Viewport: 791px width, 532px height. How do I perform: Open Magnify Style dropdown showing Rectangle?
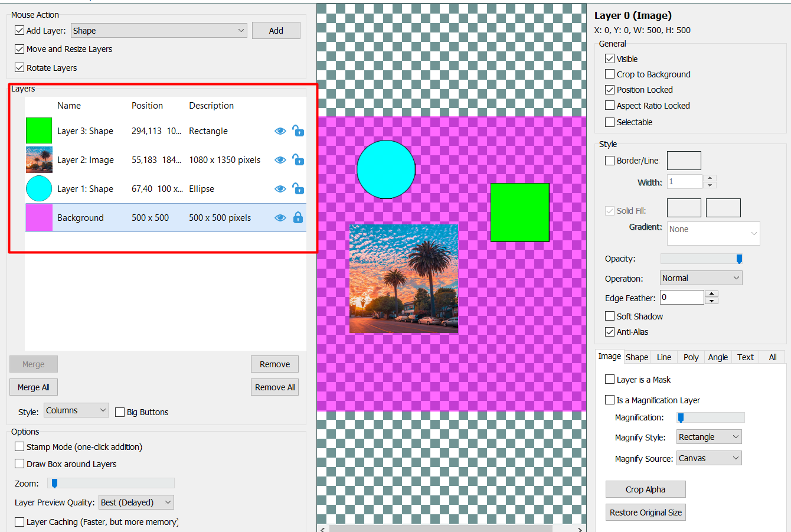(709, 437)
